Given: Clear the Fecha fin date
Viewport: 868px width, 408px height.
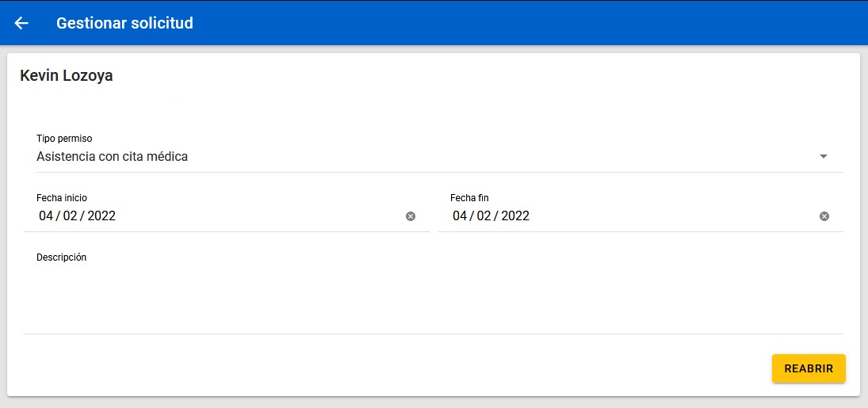Looking at the screenshot, I should [x=824, y=216].
